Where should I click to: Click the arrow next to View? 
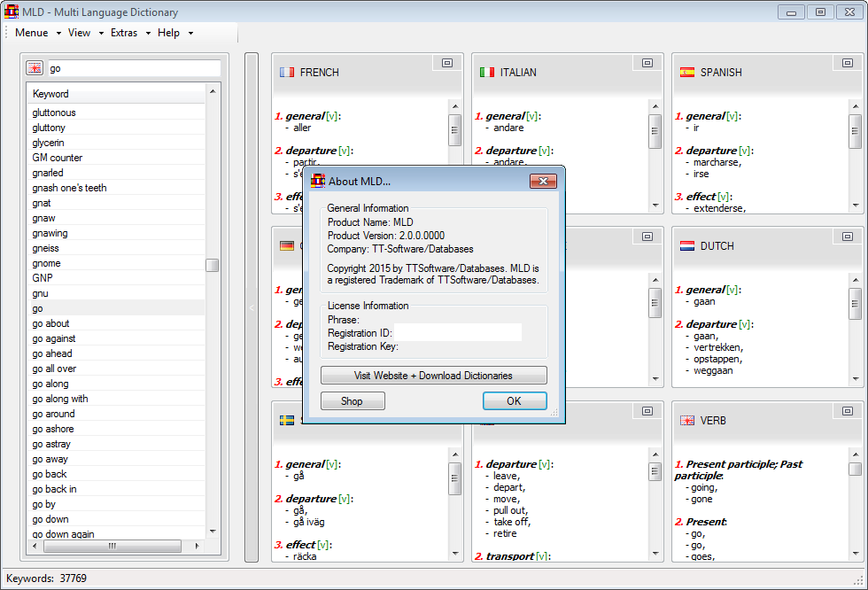[101, 33]
